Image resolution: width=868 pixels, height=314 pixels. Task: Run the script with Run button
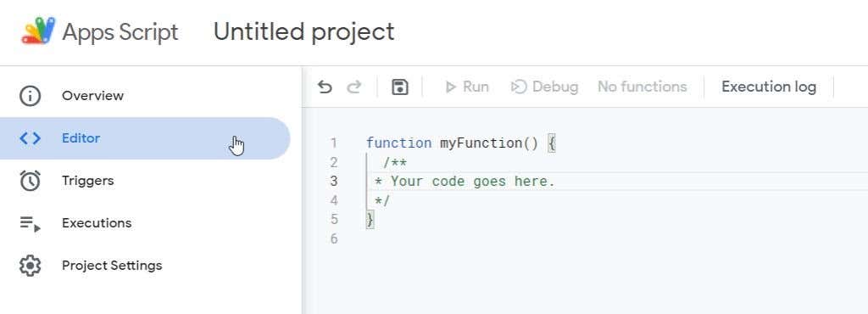point(467,87)
